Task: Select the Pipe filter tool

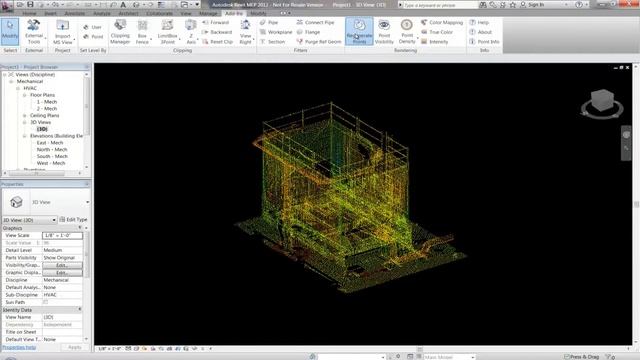Action: [x=269, y=22]
